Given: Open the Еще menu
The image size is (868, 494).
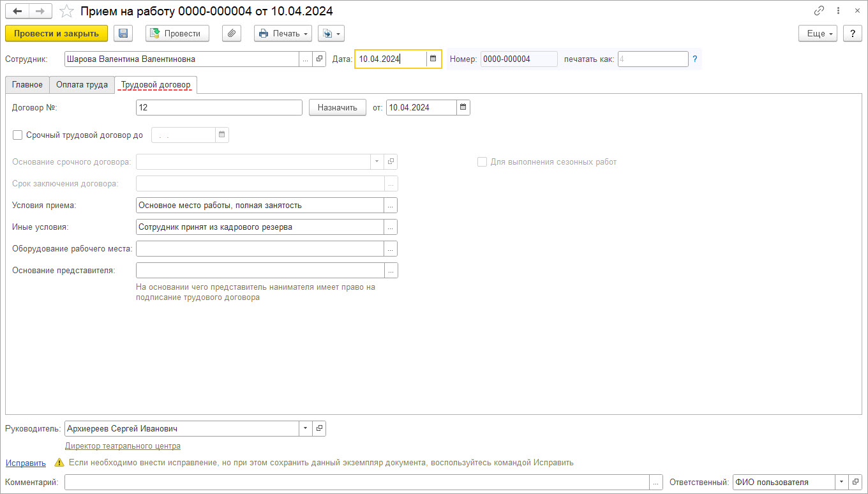Looking at the screenshot, I should point(818,34).
